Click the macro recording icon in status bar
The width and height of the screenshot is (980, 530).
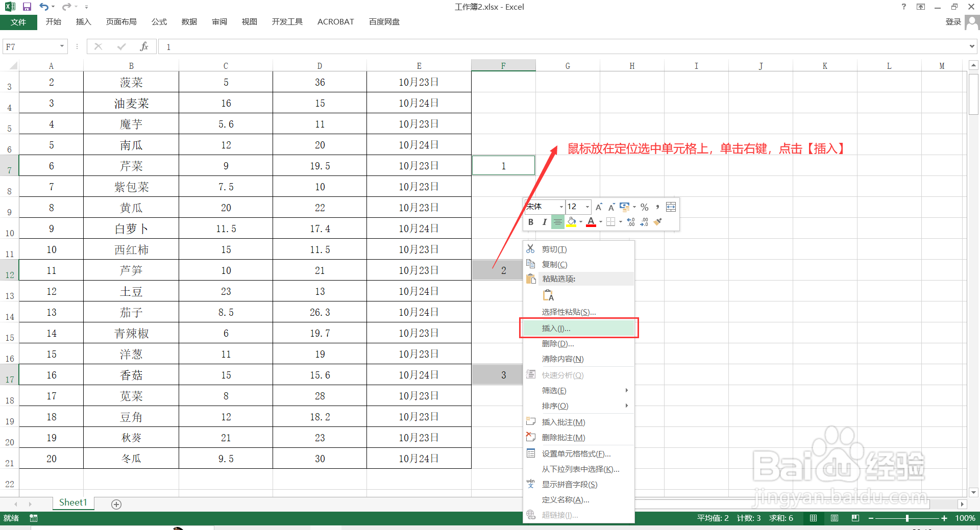[x=34, y=518]
